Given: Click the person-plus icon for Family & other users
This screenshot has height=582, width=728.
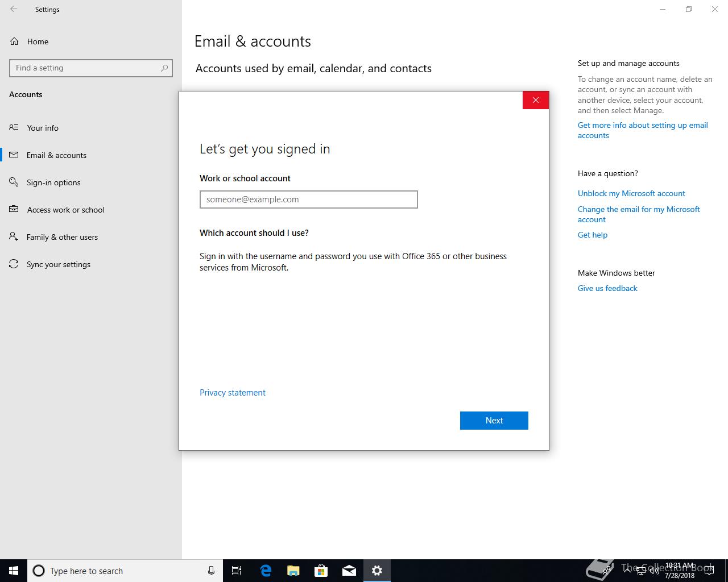Looking at the screenshot, I should pyautogui.click(x=14, y=236).
